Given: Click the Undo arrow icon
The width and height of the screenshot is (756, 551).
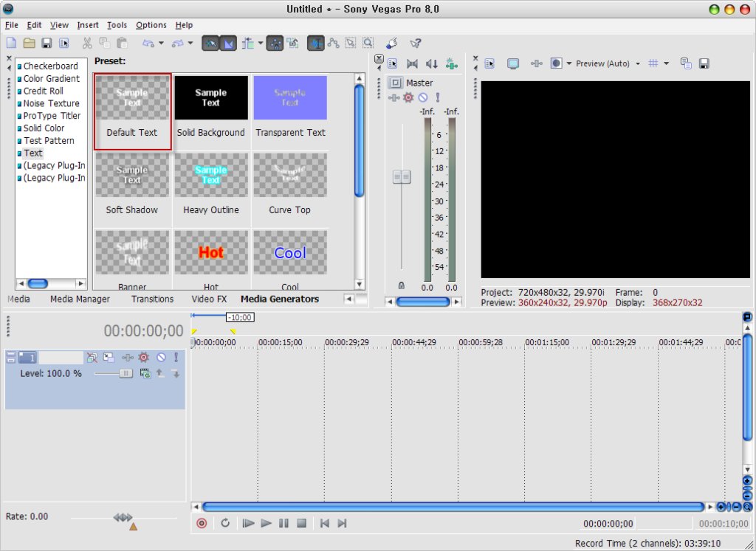Looking at the screenshot, I should coord(148,44).
